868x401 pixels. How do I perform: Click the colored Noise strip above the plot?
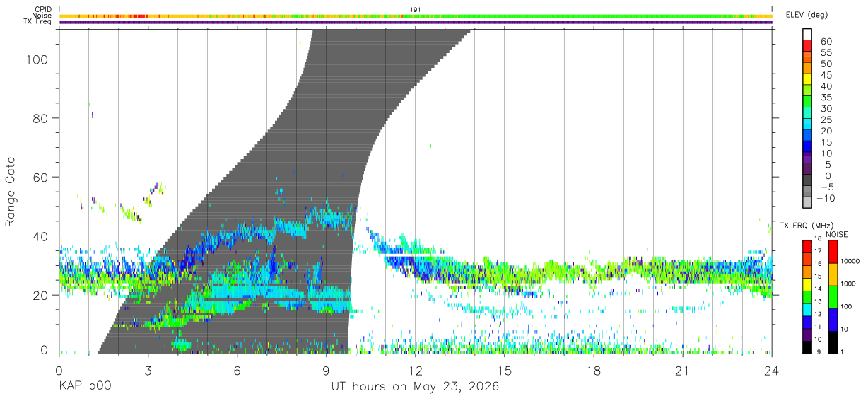pyautogui.click(x=416, y=16)
